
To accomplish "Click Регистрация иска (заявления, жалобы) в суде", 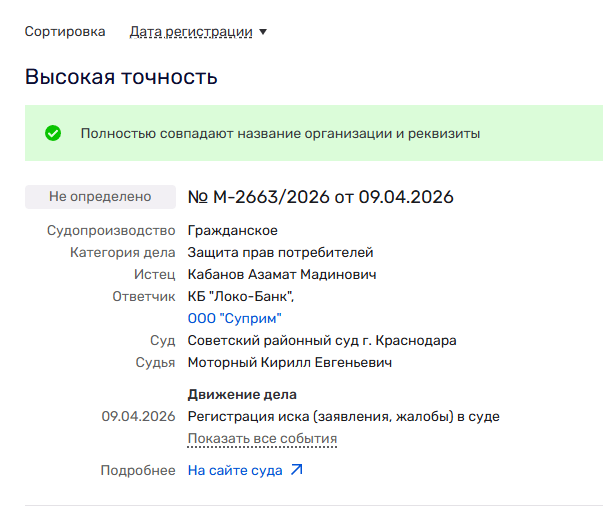I will [x=344, y=416].
